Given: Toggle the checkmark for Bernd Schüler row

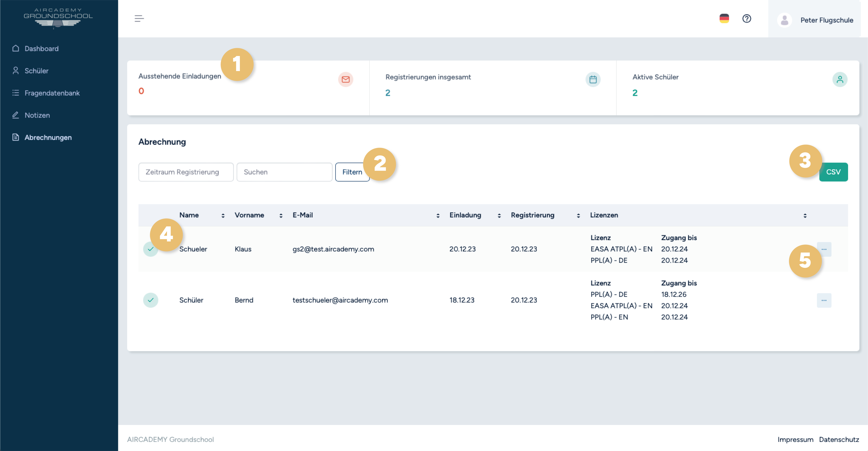Looking at the screenshot, I should point(151,300).
